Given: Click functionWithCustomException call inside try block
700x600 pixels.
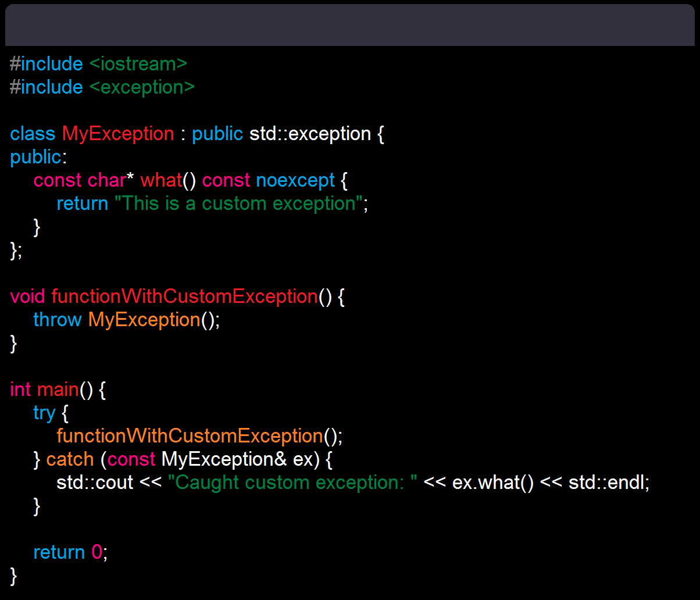Looking at the screenshot, I should click(190, 436).
